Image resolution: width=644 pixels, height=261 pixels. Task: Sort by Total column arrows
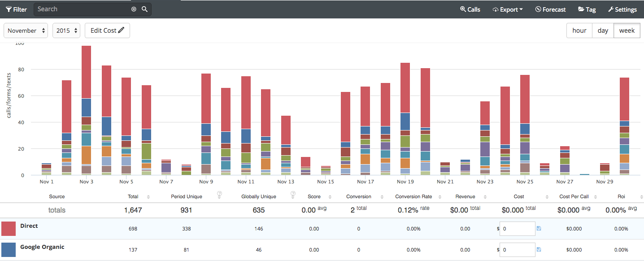point(148,197)
